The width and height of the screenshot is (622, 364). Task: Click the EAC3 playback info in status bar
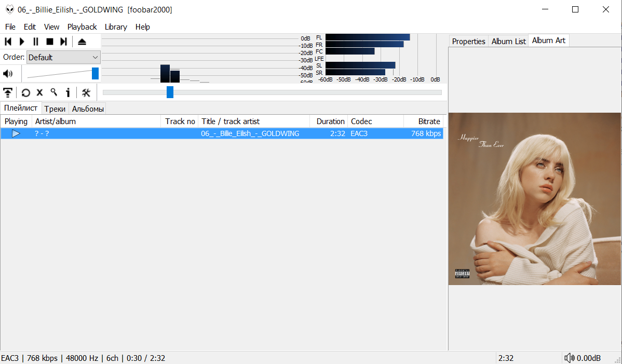[83, 358]
